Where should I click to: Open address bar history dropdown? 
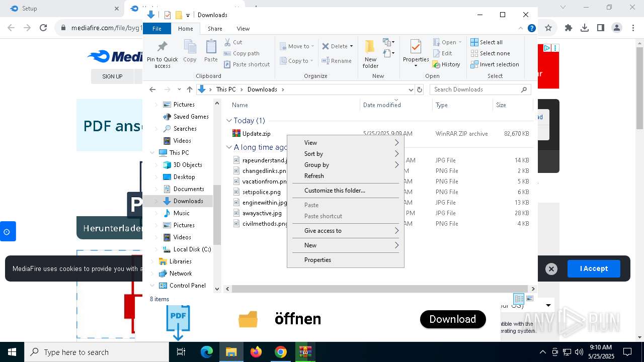pyautogui.click(x=411, y=89)
